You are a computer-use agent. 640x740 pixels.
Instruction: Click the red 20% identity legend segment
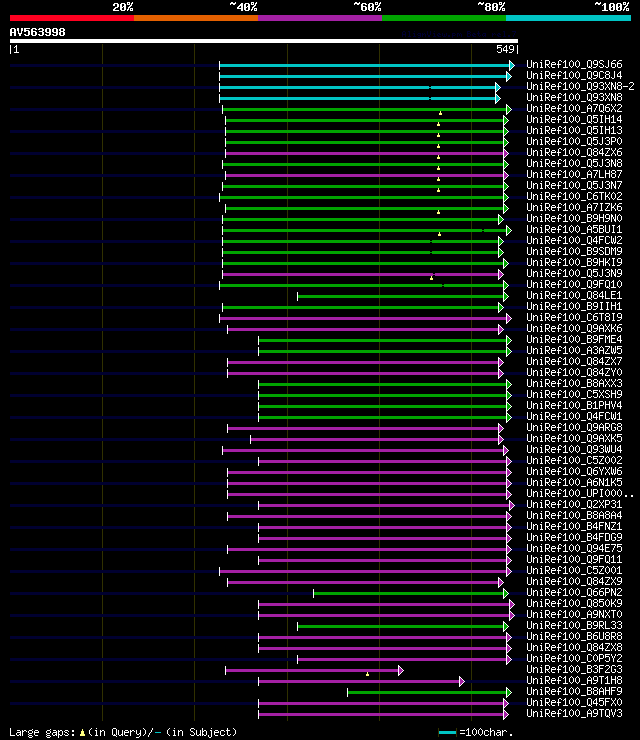[72, 18]
